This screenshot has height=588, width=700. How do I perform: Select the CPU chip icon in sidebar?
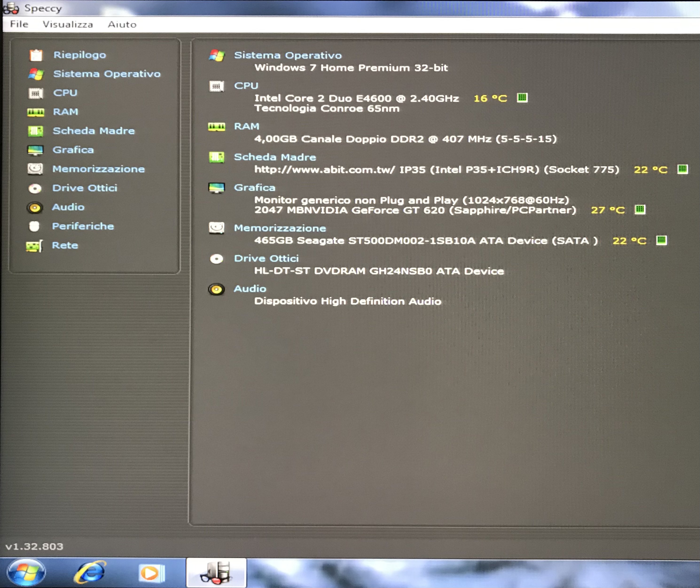point(36,93)
